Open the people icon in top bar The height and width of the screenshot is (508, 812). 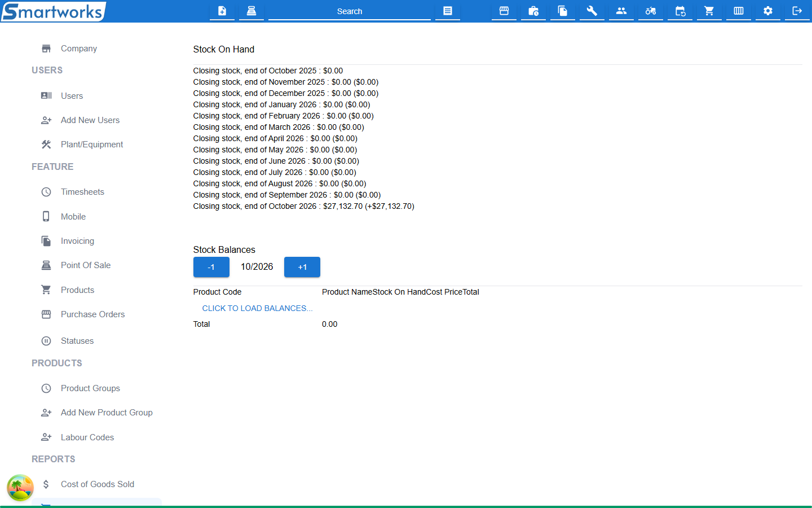621,11
